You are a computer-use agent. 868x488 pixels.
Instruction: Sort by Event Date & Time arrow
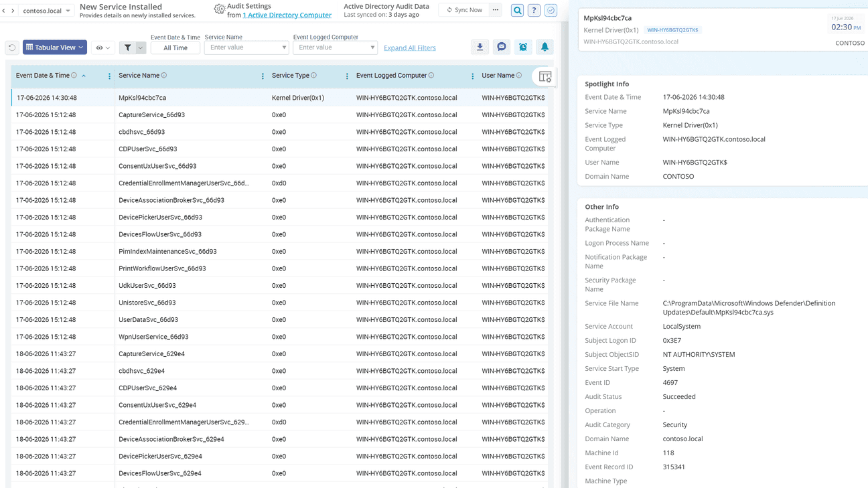(x=84, y=76)
